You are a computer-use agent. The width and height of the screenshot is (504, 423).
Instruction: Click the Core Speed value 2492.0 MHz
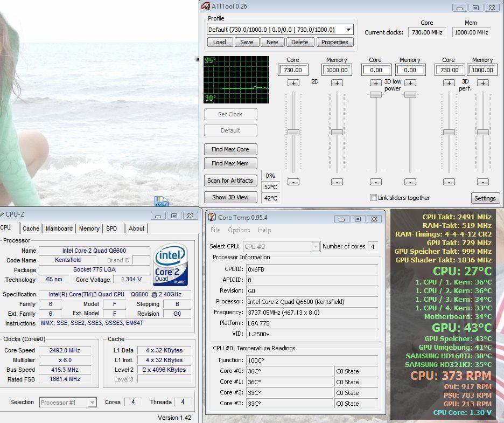click(x=65, y=350)
